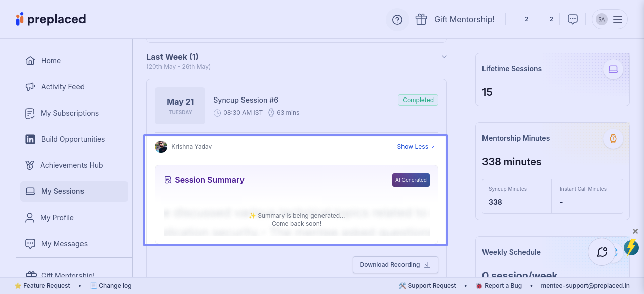Collapse the Last Week section chevron
Image resolution: width=644 pixels, height=294 pixels.
444,57
